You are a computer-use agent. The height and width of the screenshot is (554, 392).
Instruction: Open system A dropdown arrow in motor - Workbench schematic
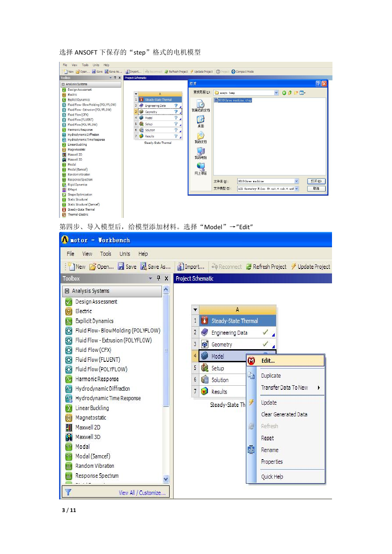coord(195,310)
